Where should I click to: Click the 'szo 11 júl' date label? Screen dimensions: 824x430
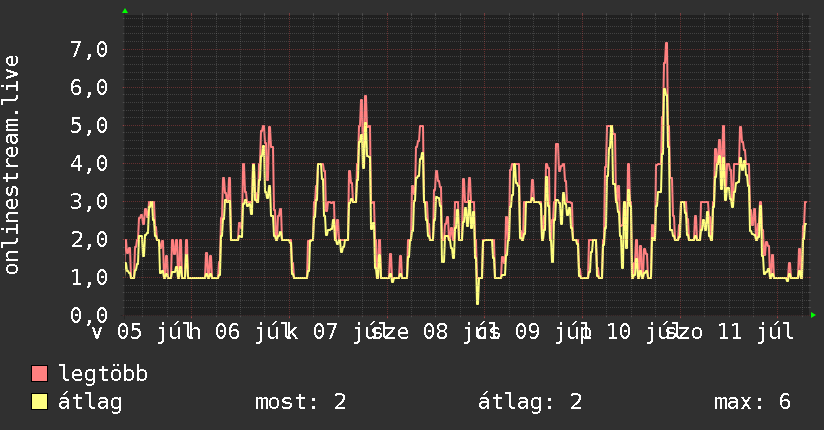pos(730,332)
